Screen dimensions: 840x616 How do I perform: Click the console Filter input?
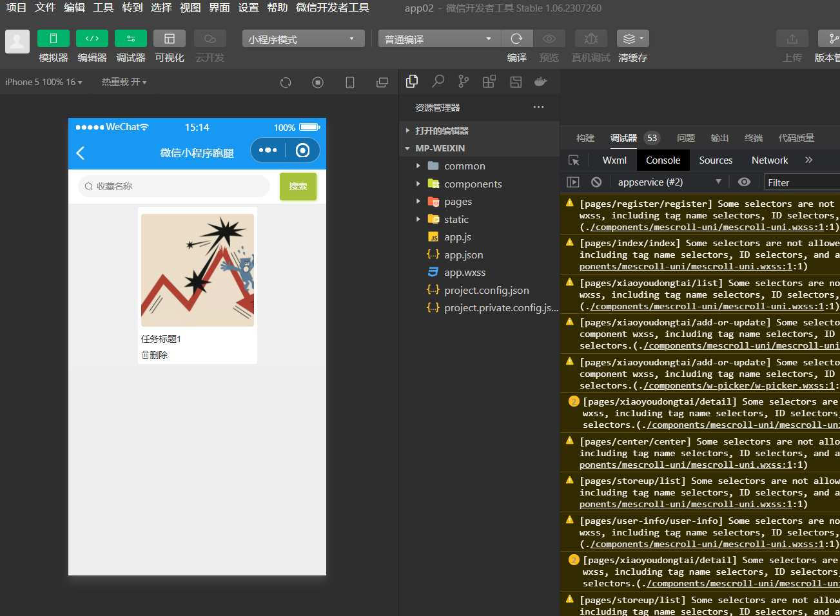[x=802, y=182]
